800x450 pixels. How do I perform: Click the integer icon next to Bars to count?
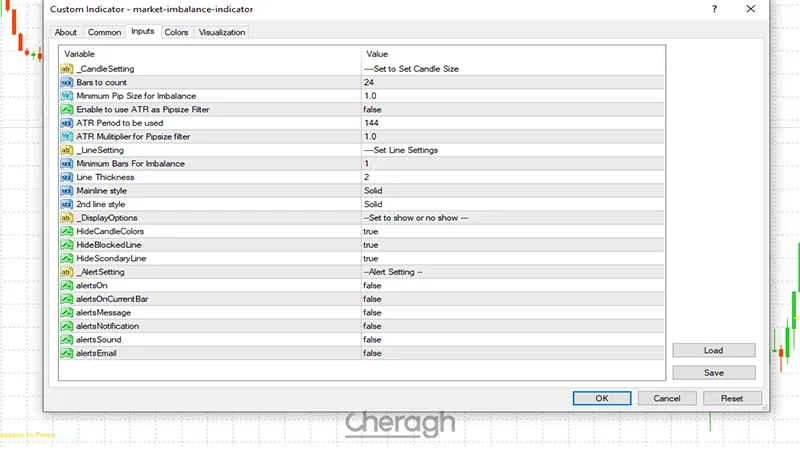[x=67, y=82]
